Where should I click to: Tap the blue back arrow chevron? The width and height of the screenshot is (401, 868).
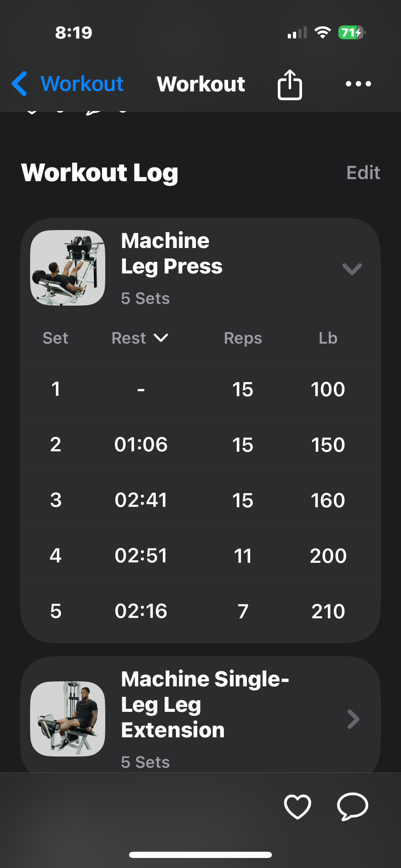(20, 84)
